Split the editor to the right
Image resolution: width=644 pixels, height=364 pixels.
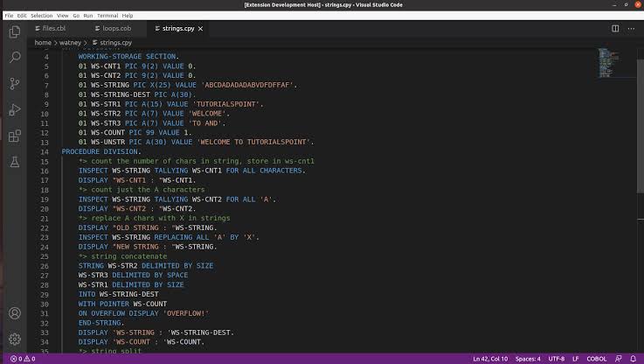615,28
